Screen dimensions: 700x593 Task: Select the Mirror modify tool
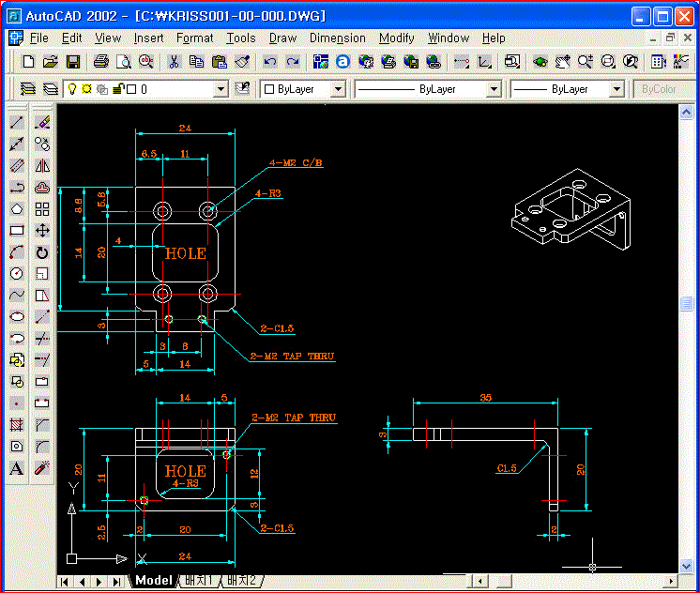tap(42, 166)
